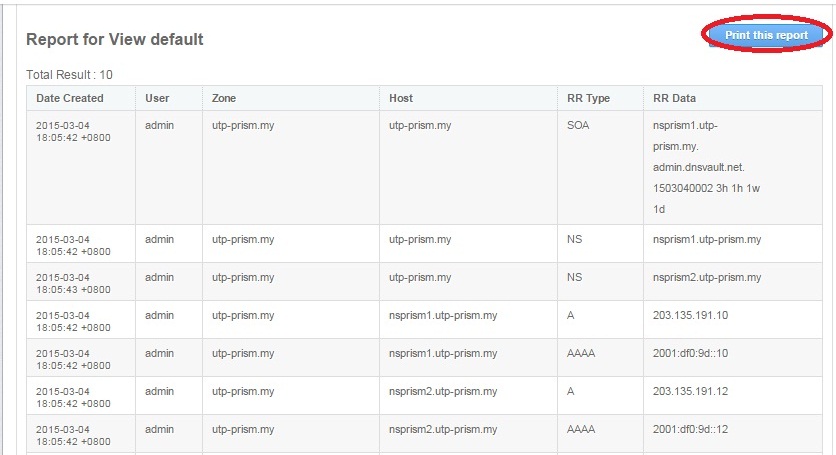Select the SOA record type cell
The image size is (836, 455).
coord(579,126)
